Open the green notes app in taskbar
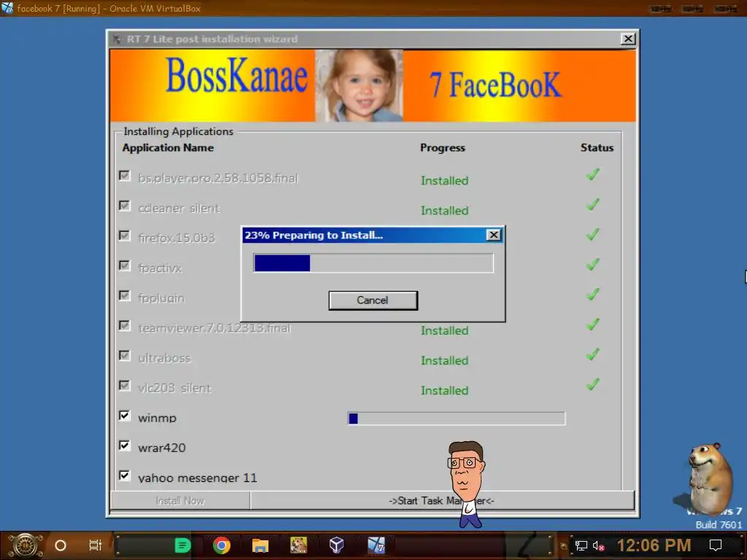Image resolution: width=747 pixels, height=560 pixels. point(182,545)
